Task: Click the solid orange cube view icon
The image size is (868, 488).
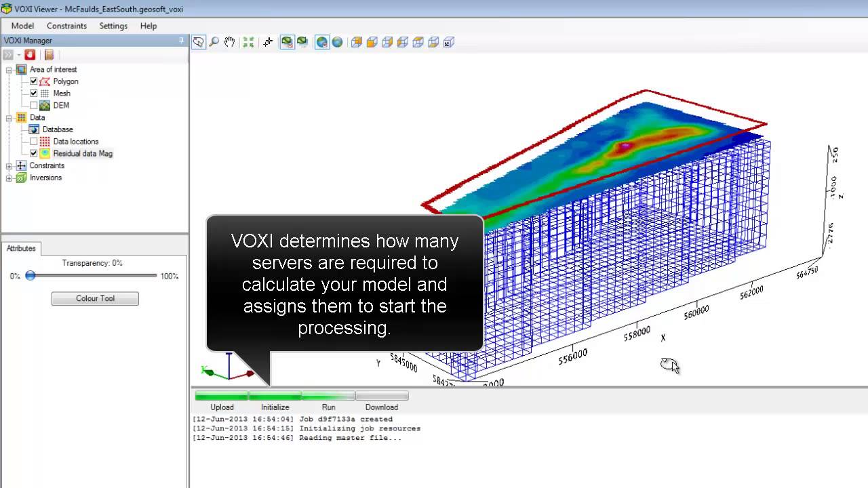Action: tap(372, 42)
